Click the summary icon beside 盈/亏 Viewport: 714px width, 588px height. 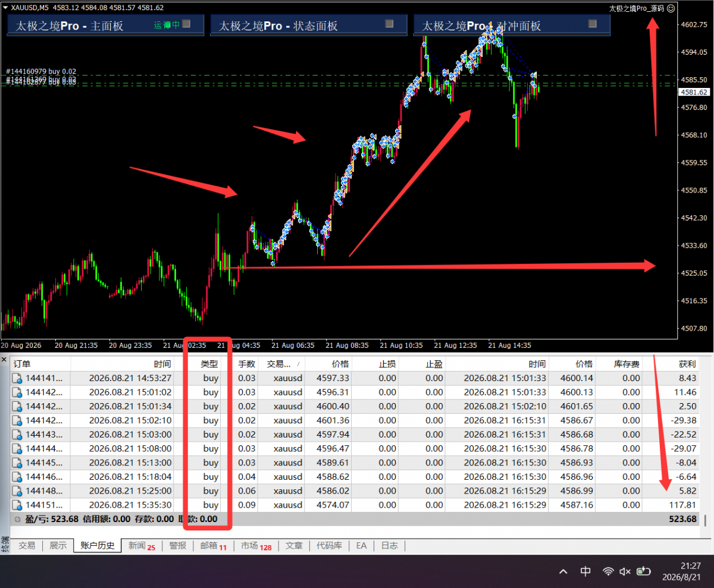[x=18, y=519]
